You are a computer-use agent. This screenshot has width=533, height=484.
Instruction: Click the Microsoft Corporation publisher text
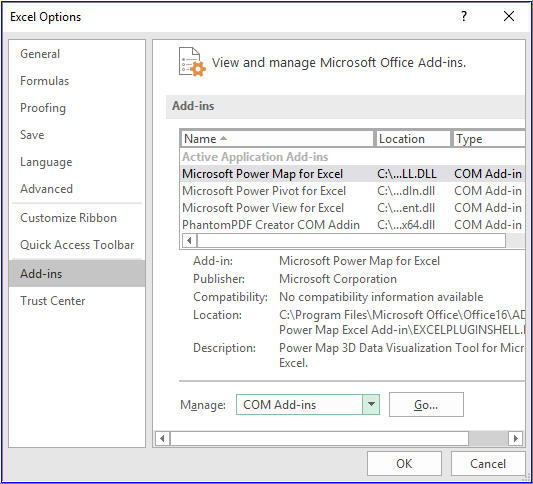click(338, 279)
